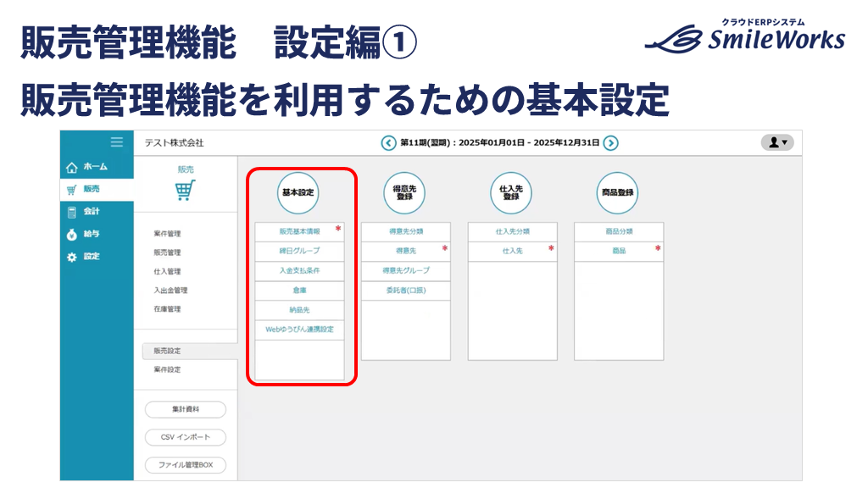Select 案件設定 in the submenu

167,369
